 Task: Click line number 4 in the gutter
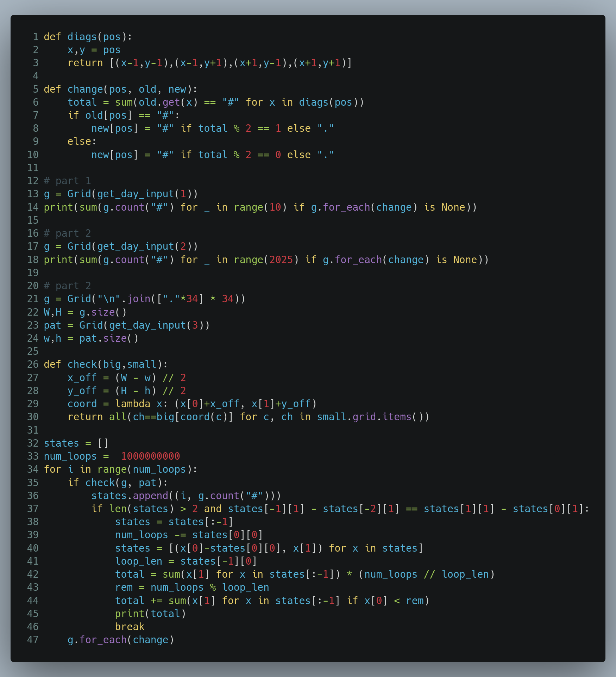click(36, 76)
